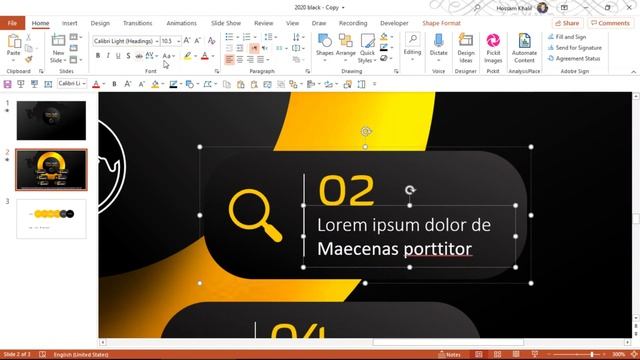Click Fill and Sign
This screenshot has width=640, height=360.
point(567,37)
